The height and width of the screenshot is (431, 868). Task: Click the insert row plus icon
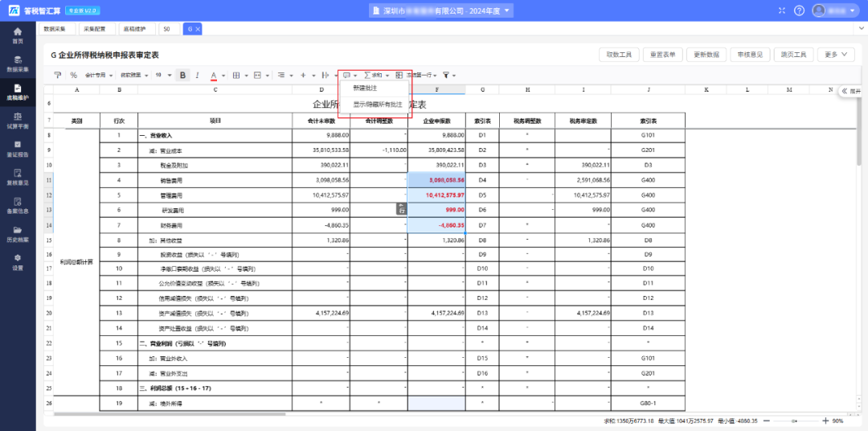pyautogui.click(x=303, y=76)
